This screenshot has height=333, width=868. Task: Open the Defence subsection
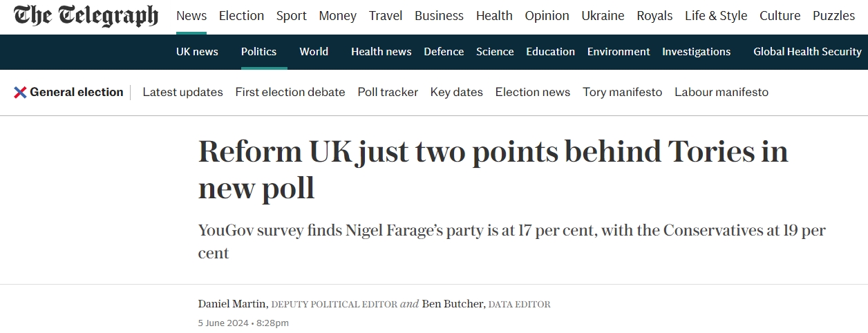(444, 52)
